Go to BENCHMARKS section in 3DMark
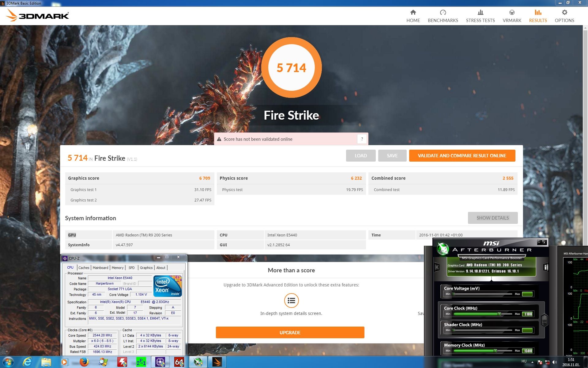Image resolution: width=588 pixels, height=368 pixels. pyautogui.click(x=443, y=16)
